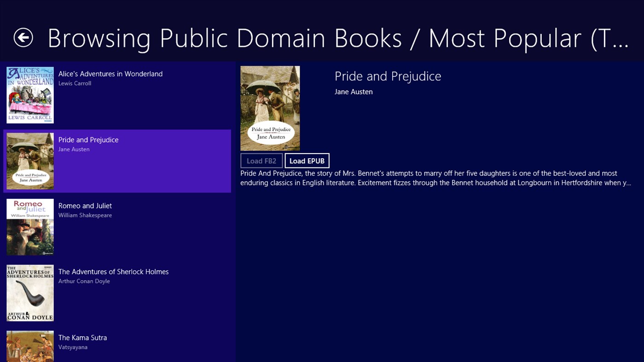Open the large Pride and Prejudice cover preview
644x362 pixels.
click(x=270, y=108)
